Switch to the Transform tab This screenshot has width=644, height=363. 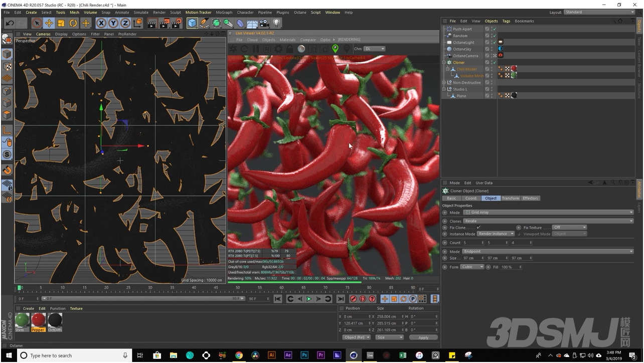click(510, 198)
